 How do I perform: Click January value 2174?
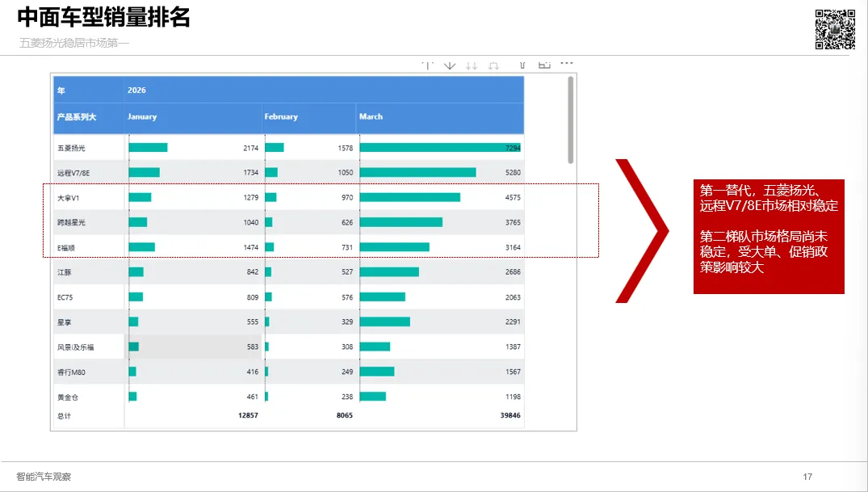click(251, 148)
